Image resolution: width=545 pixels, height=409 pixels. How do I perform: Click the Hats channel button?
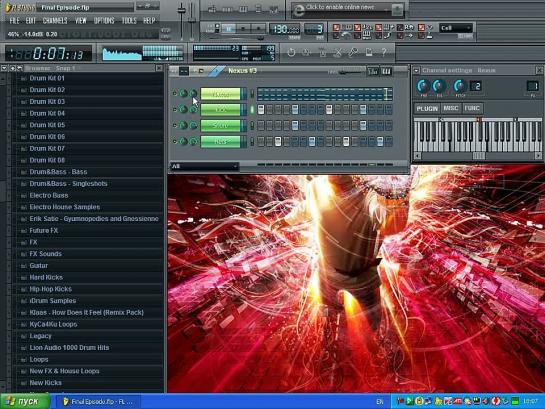(x=220, y=142)
